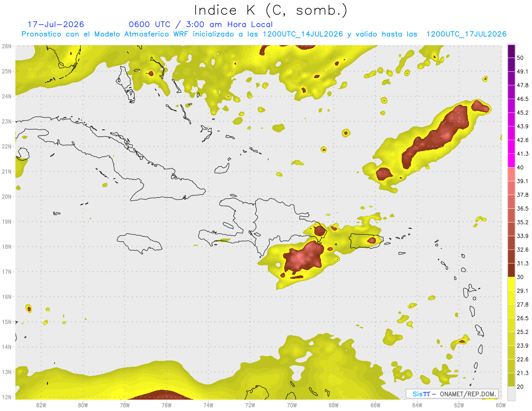Click the 64W longitude label
532x411 pixels.
[417, 405]
